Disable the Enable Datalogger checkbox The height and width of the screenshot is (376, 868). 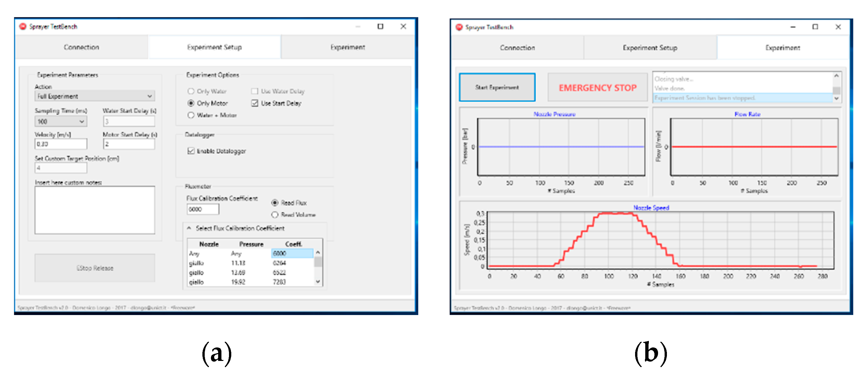(x=191, y=151)
